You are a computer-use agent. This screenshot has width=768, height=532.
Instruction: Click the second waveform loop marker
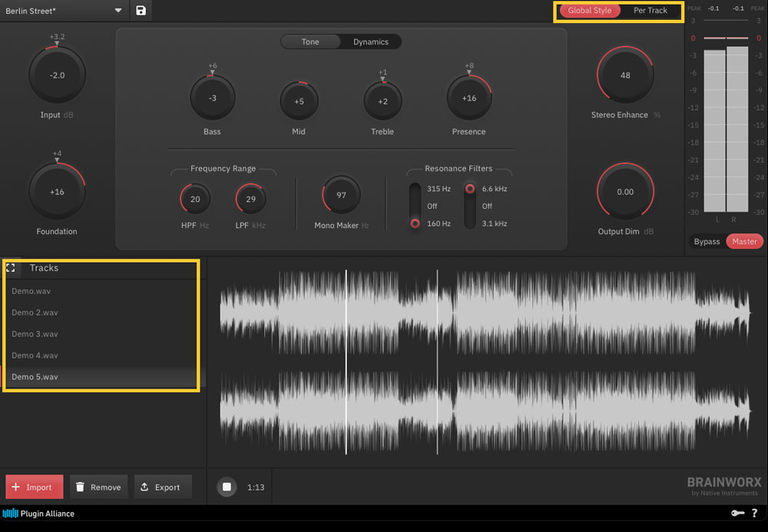point(438,362)
